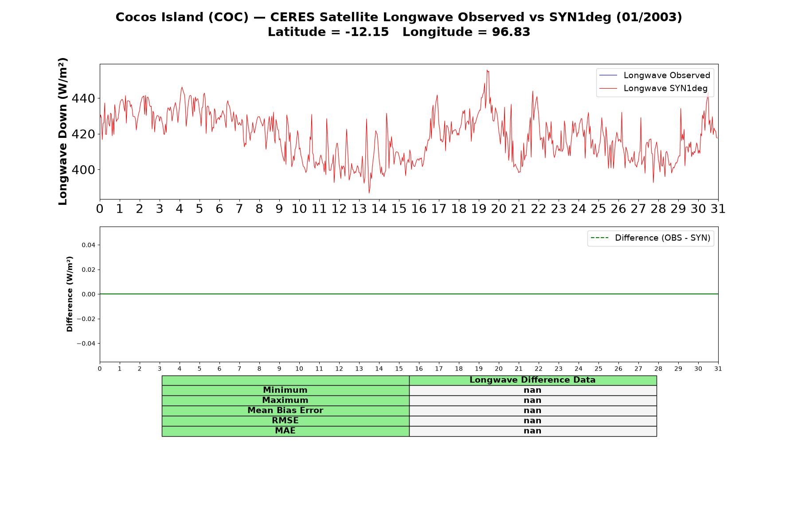Click the green dashed Difference legend swatch
The height and width of the screenshot is (532, 798).
point(599,238)
